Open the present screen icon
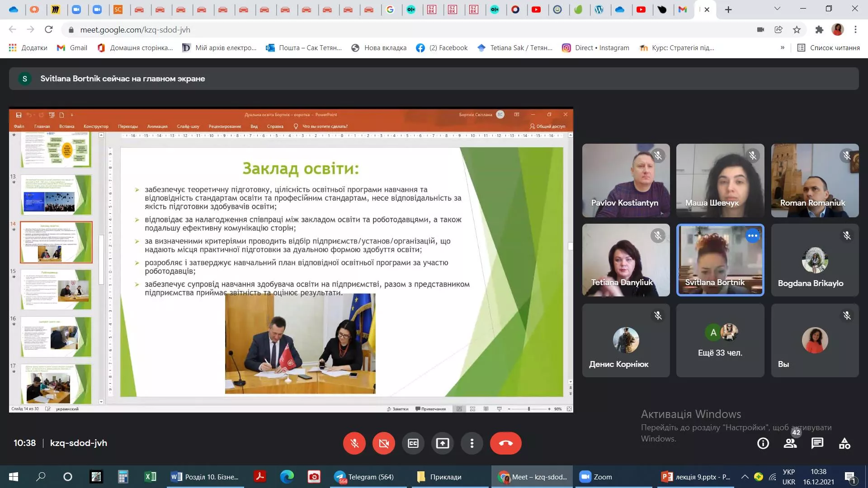The height and width of the screenshot is (488, 868). coord(443,443)
